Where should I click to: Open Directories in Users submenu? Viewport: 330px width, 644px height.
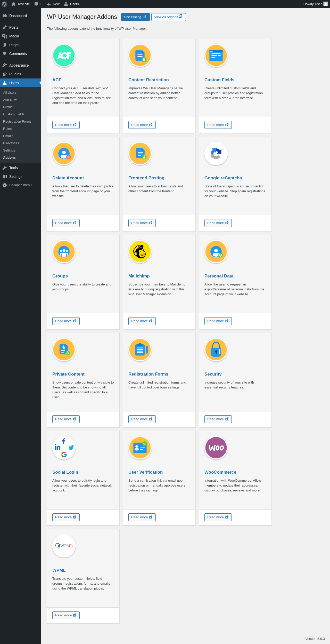point(11,143)
